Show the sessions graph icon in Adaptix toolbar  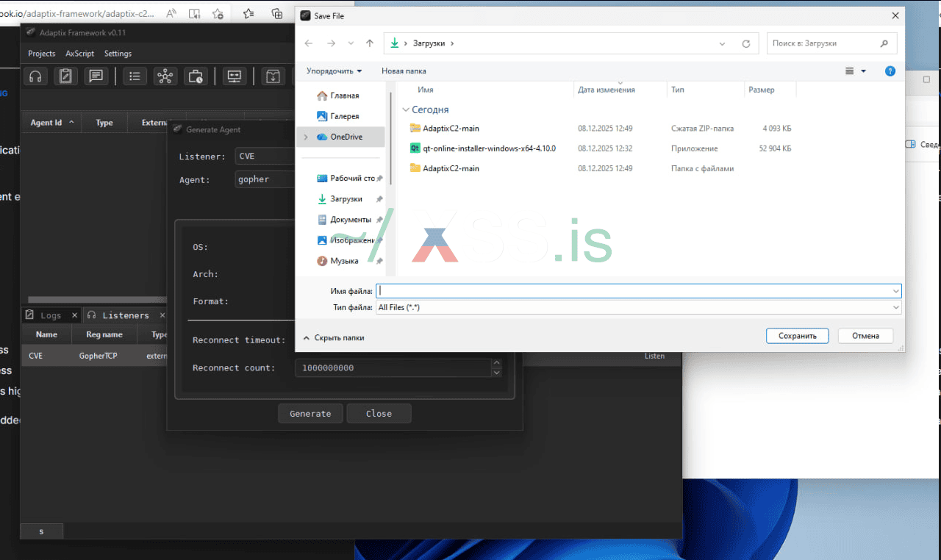[x=165, y=76]
